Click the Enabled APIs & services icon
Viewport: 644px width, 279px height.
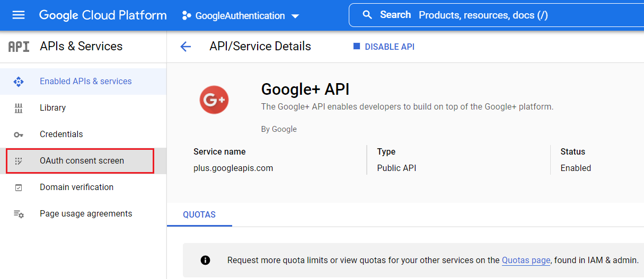[x=19, y=82]
